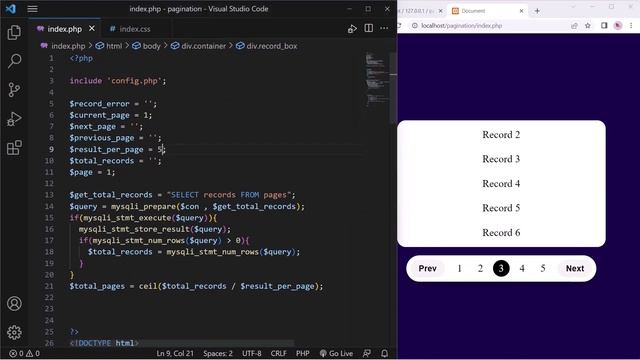Click Record 2 in the browser page
640x360 pixels.
click(x=501, y=135)
